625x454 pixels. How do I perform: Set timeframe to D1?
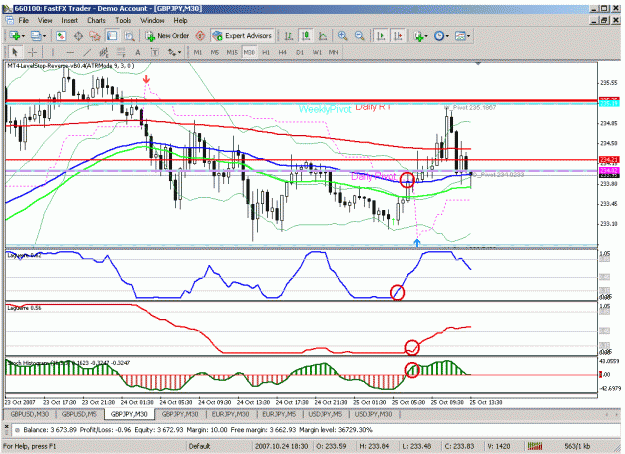click(x=300, y=52)
